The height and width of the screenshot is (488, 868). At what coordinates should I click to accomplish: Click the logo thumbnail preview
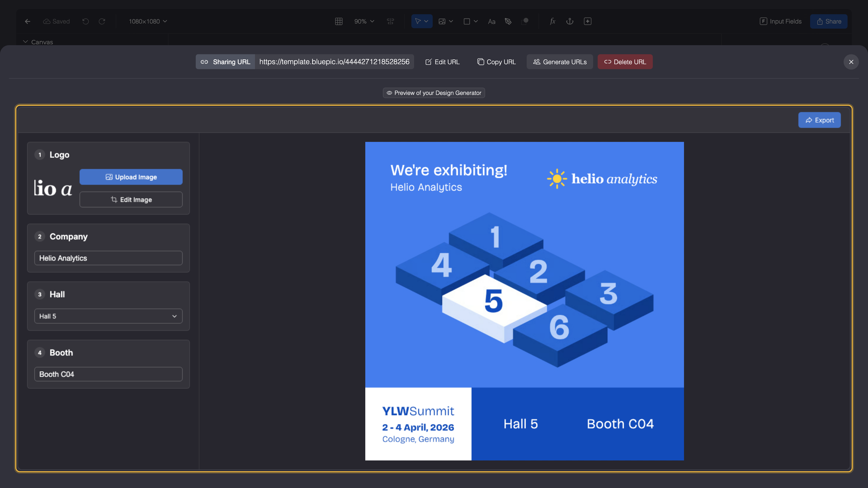click(53, 188)
